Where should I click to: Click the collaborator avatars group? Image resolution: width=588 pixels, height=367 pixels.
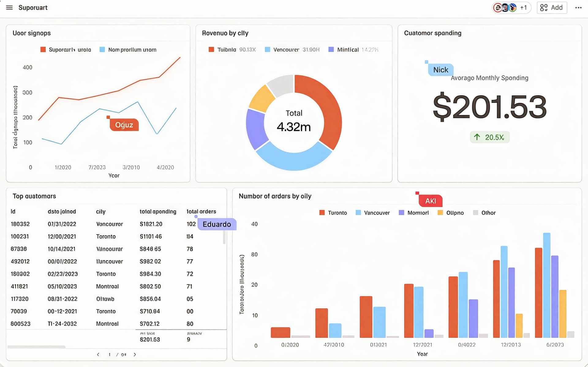coord(505,8)
